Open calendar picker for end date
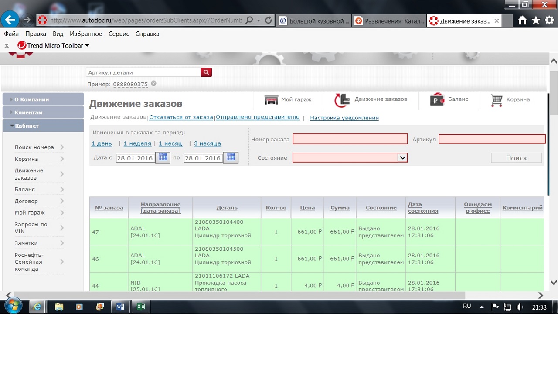Screen dimensions: 558x392 (x=231, y=157)
